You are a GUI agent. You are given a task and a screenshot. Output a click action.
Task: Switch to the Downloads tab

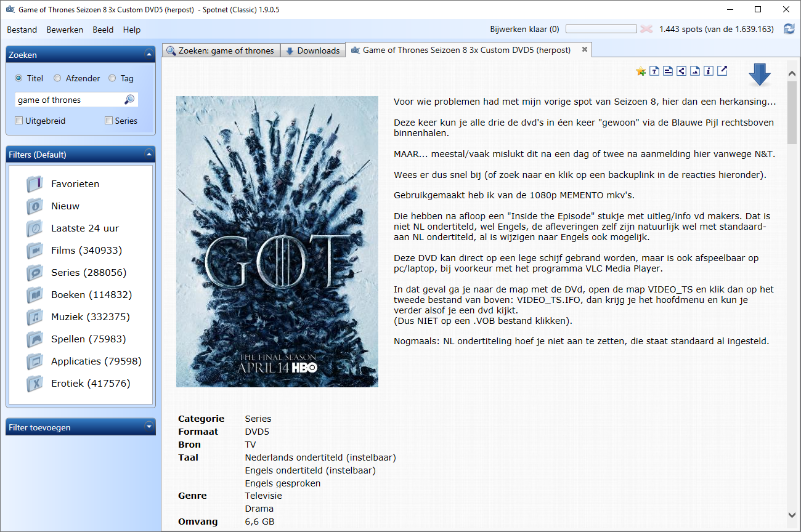313,50
